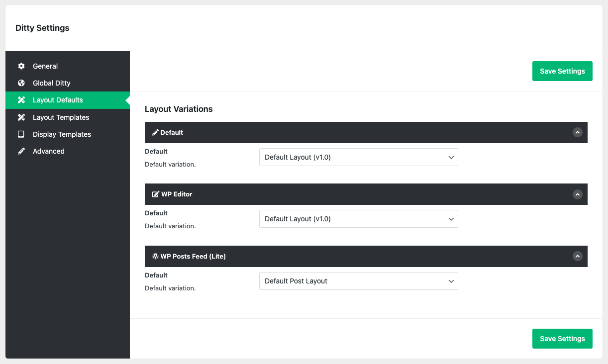Click the WP Editor edit icon
The width and height of the screenshot is (608, 364).
click(156, 194)
